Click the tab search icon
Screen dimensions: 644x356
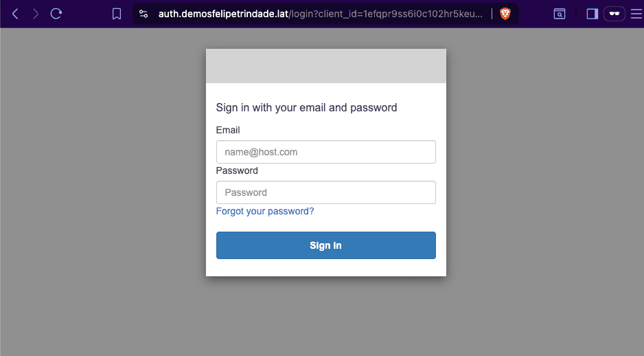pos(560,14)
